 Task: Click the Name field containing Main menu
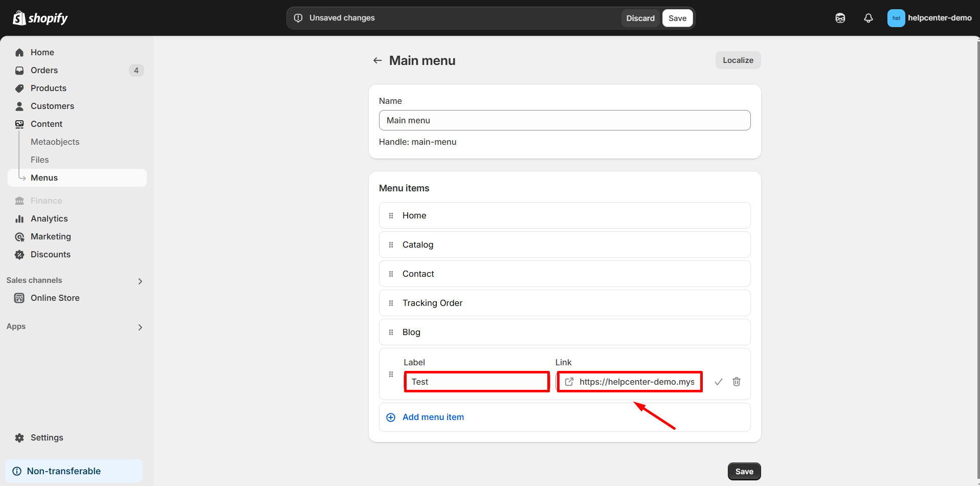click(564, 120)
